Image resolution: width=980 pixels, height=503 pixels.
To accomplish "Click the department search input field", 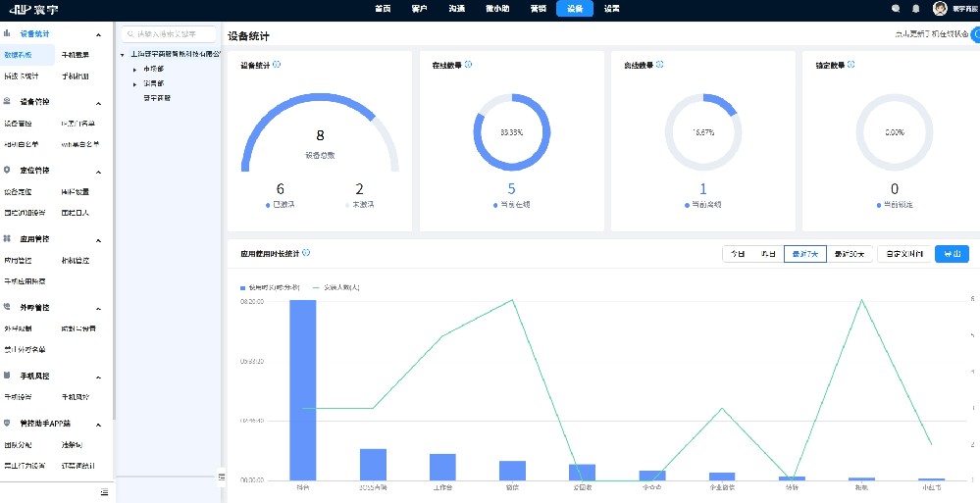I will tap(168, 34).
